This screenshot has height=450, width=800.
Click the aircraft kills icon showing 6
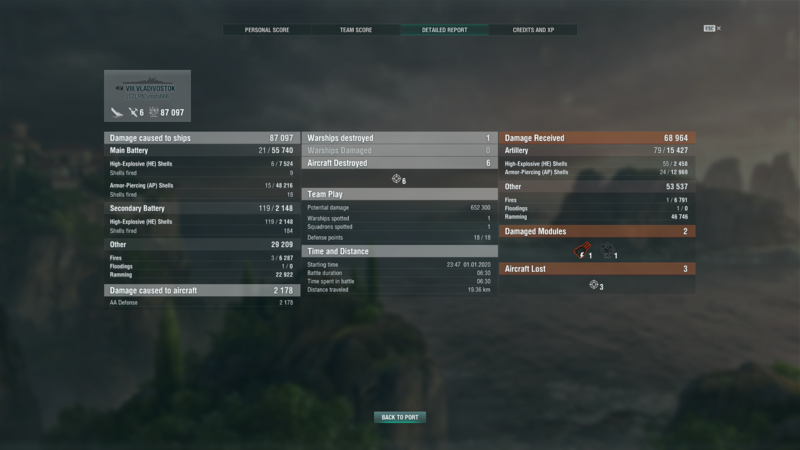[133, 112]
